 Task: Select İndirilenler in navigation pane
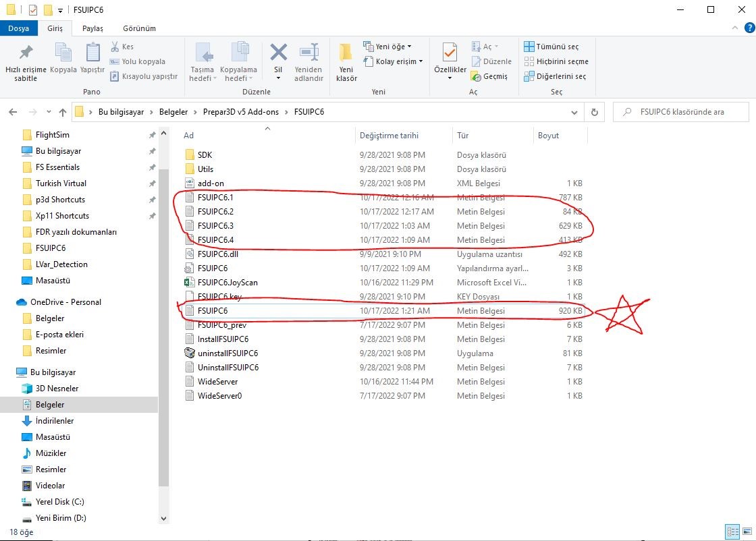pos(55,421)
